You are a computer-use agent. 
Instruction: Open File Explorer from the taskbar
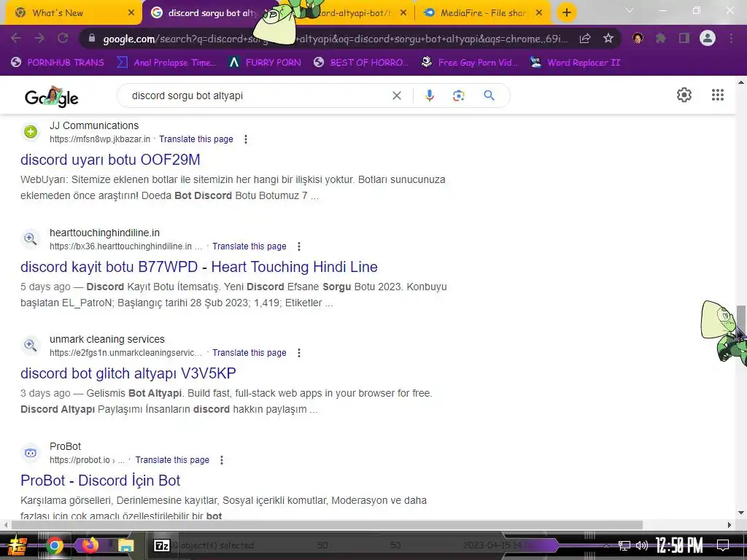pos(125,545)
